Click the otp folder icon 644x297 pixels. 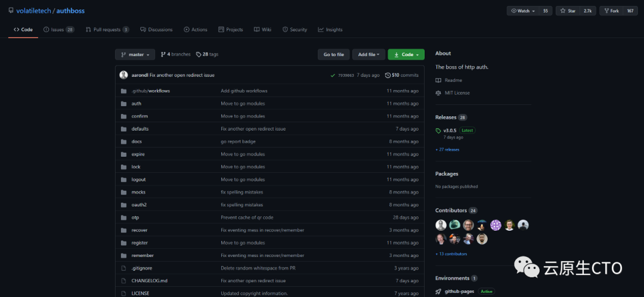[x=123, y=218]
